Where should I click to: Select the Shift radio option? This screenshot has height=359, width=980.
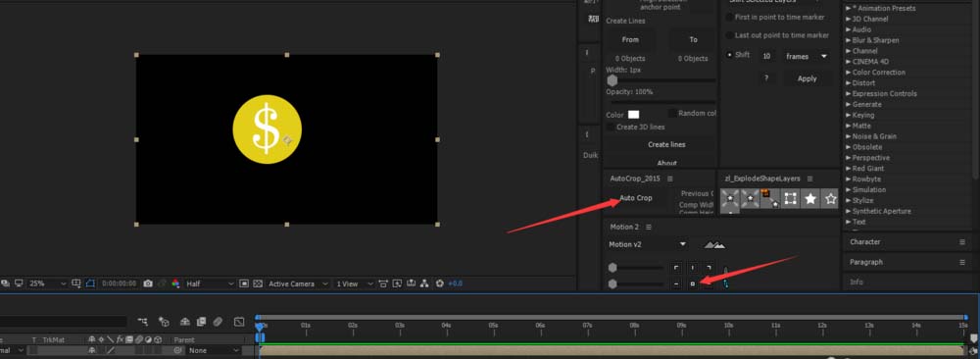(729, 55)
